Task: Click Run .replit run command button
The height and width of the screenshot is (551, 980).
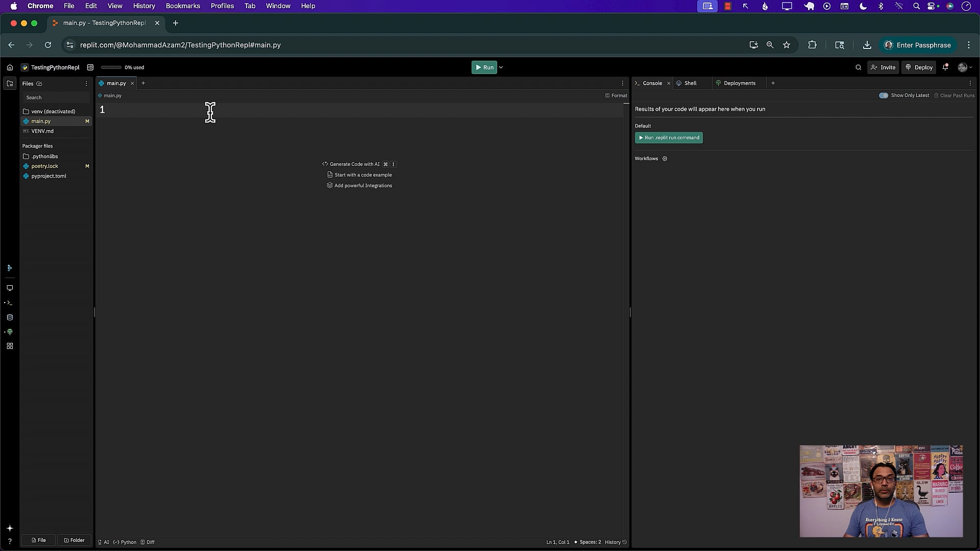Action: 669,138
